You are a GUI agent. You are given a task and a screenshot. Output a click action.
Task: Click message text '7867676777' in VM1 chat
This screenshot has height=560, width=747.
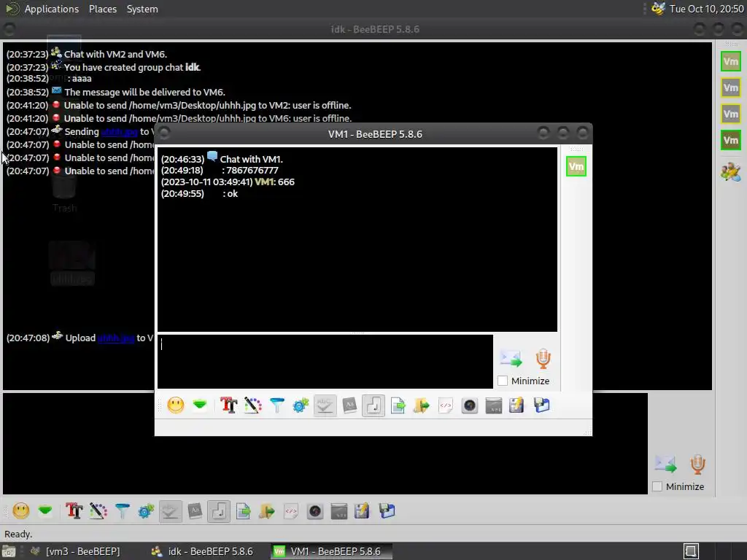pyautogui.click(x=252, y=171)
